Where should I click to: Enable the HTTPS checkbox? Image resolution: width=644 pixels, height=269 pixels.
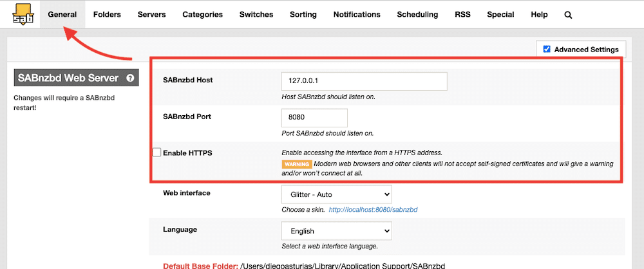pyautogui.click(x=156, y=153)
